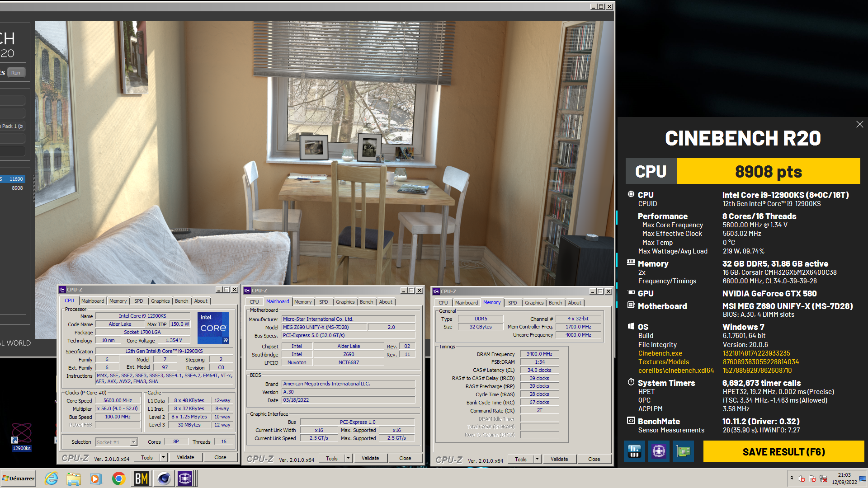Open About tab in CPU-Z CPU window
Image resolution: width=868 pixels, height=488 pixels.
point(201,301)
